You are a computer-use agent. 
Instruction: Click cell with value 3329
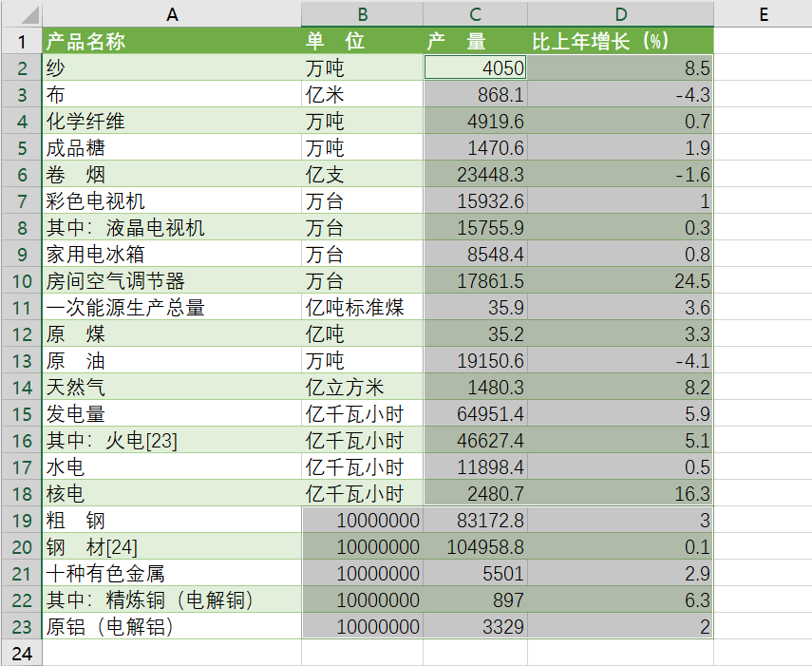pyautogui.click(x=475, y=627)
